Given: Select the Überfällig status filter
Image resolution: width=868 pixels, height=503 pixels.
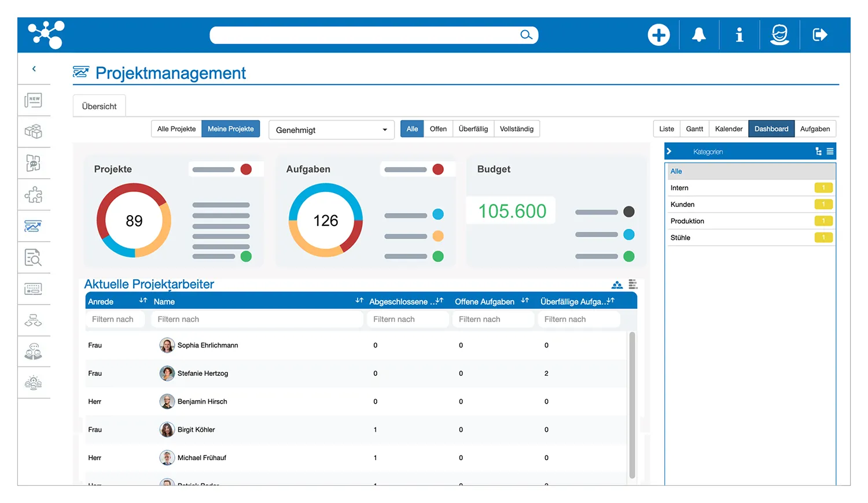Looking at the screenshot, I should point(473,129).
